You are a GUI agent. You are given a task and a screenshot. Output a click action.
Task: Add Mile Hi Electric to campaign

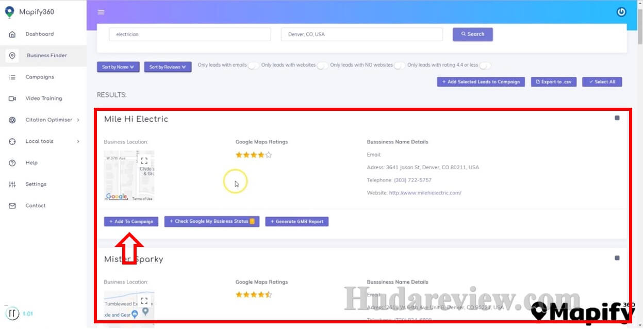pos(131,222)
